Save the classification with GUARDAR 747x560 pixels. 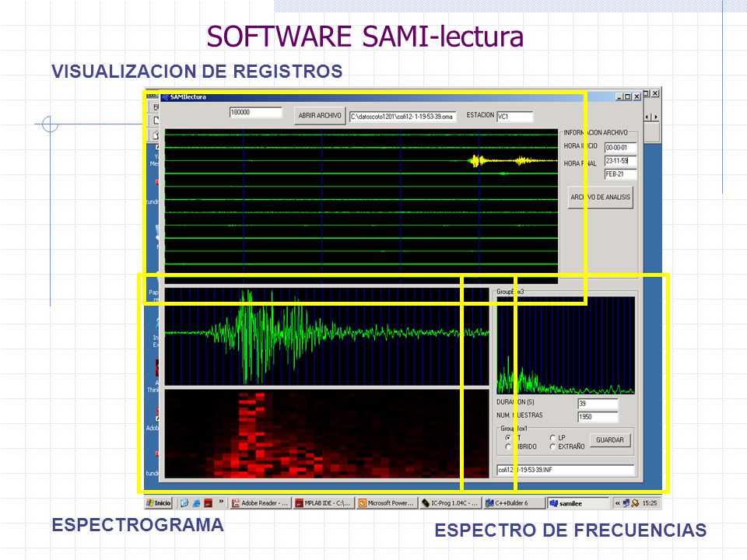(x=610, y=440)
